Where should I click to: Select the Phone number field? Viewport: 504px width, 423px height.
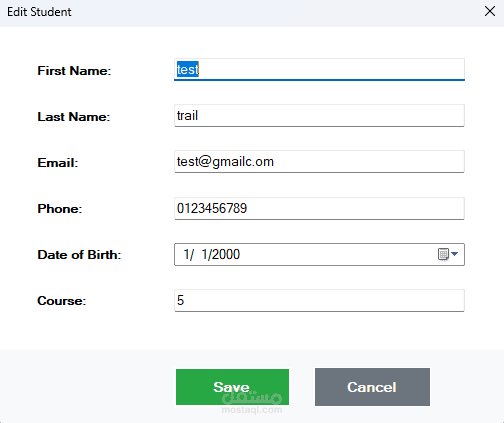[x=319, y=208]
